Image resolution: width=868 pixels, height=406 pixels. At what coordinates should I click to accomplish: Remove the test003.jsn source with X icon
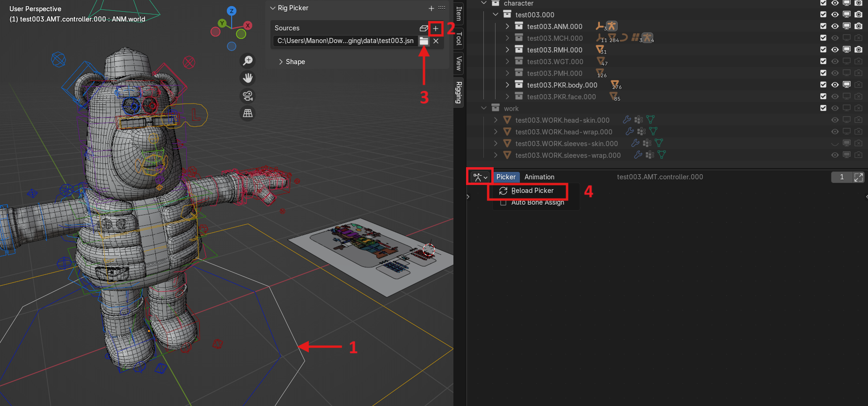(x=436, y=41)
